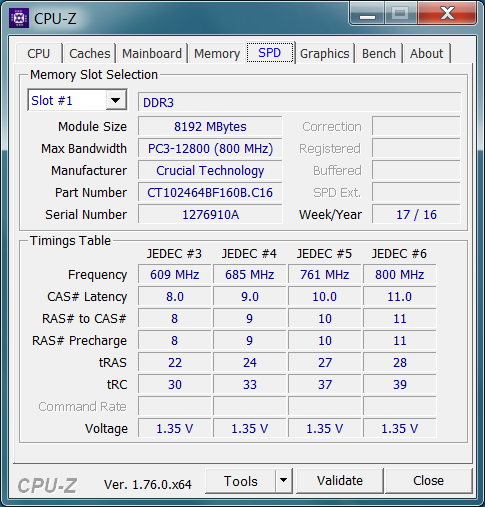Select the Slot #1 combo box
The image size is (485, 507).
pos(77,100)
